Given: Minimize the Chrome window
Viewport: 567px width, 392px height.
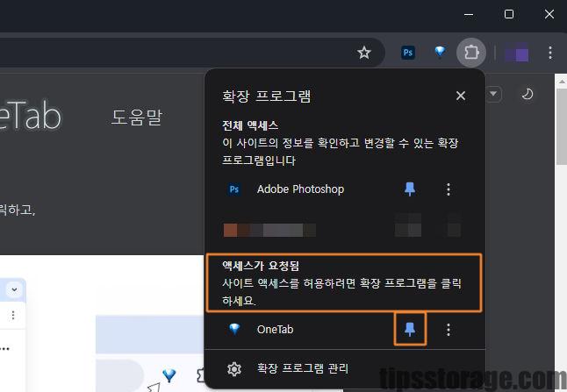Looking at the screenshot, I should (x=469, y=14).
